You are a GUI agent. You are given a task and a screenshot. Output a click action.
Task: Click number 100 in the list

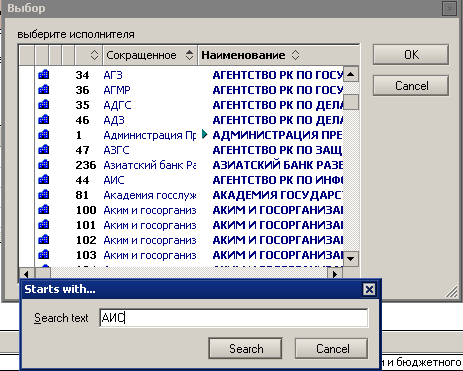[86, 210]
